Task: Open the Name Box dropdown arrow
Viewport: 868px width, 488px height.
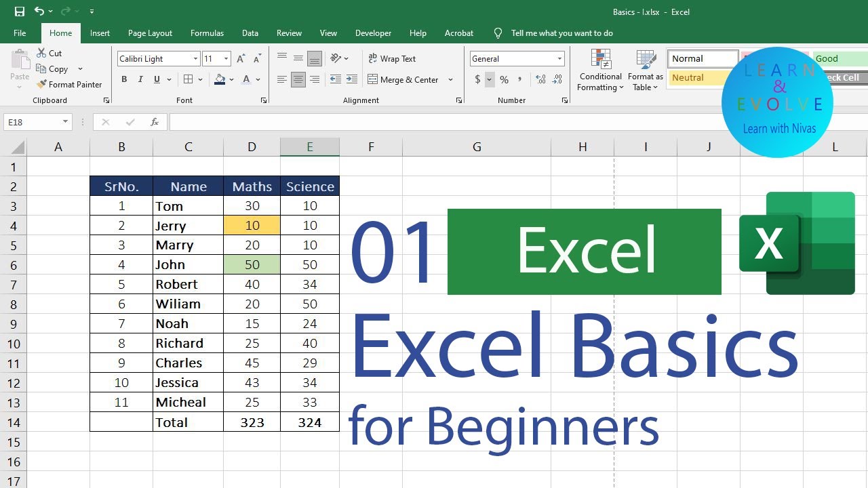Action: click(65, 122)
